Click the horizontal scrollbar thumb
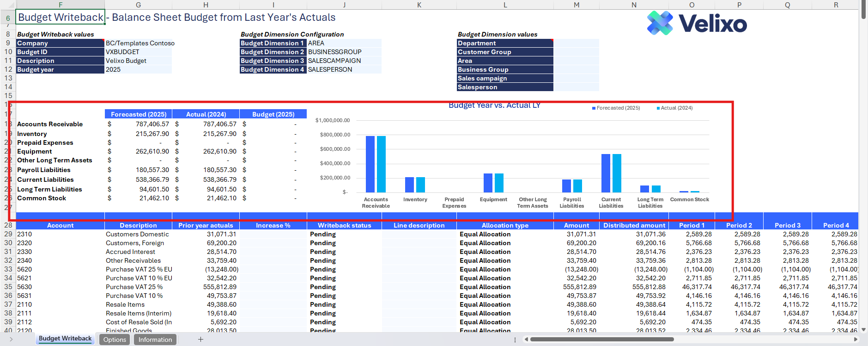The height and width of the screenshot is (346, 868). (x=601, y=340)
